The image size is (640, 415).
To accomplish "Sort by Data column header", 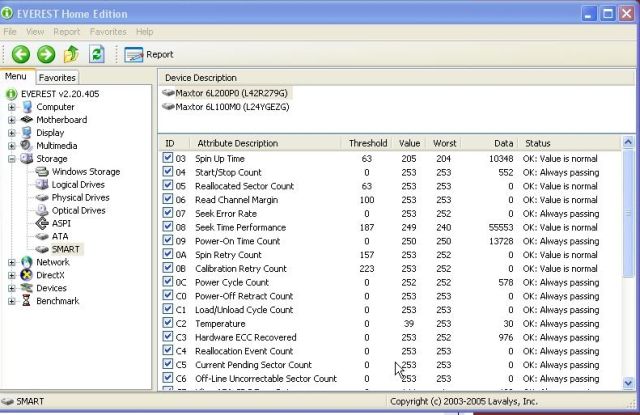I will 490,143.
